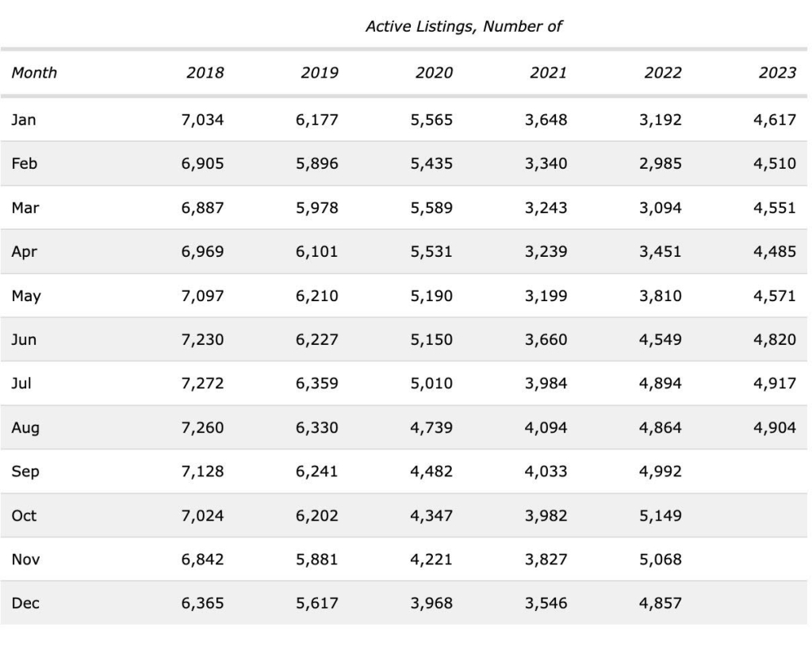The height and width of the screenshot is (646, 812).
Task: Click the 2022 column header
Action: click(662, 73)
